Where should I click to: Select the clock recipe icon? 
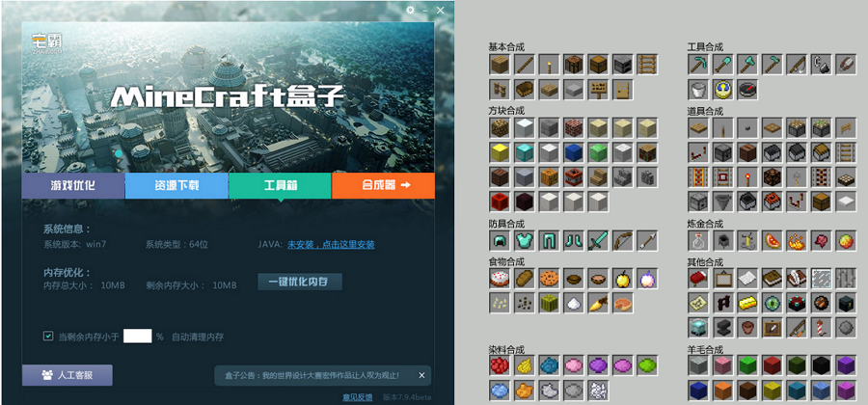point(723,90)
